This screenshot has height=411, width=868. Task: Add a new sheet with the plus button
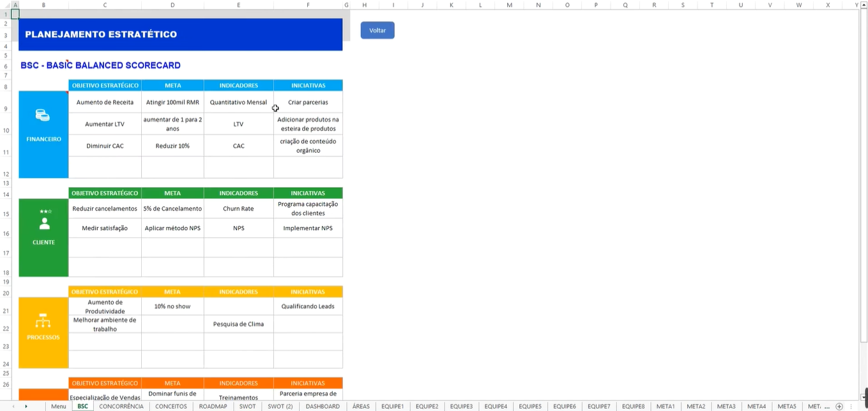click(839, 407)
